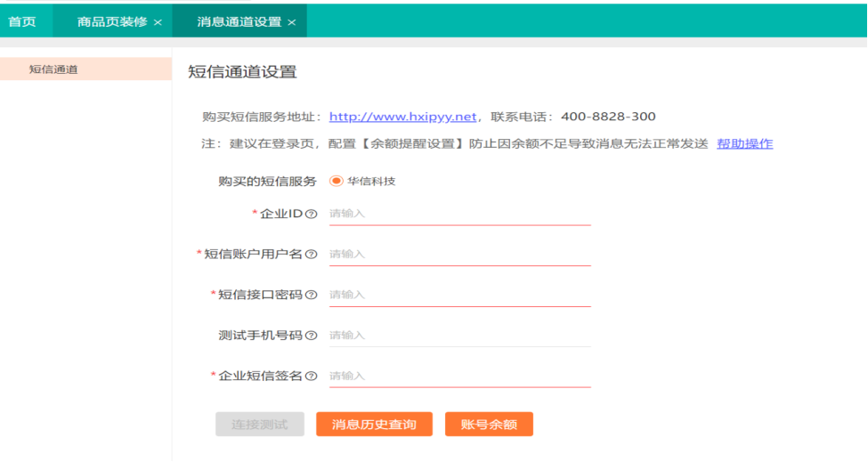Click help icon beside 短信接口密码 label

[312, 295]
